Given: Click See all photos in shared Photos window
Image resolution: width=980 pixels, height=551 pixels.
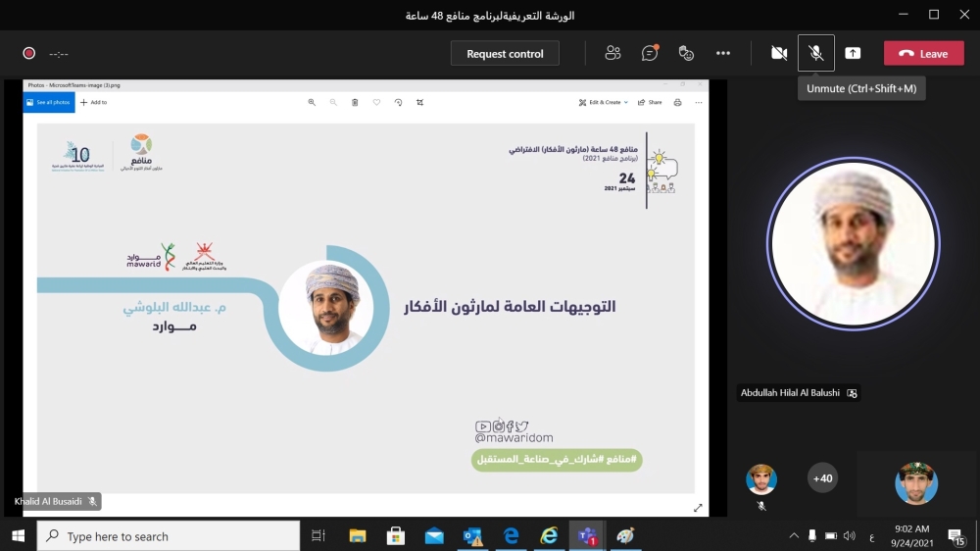Looking at the screenshot, I should coord(49,102).
